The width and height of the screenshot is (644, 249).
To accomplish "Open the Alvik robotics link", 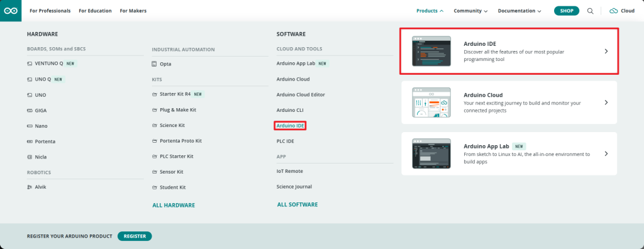I will pos(41,187).
